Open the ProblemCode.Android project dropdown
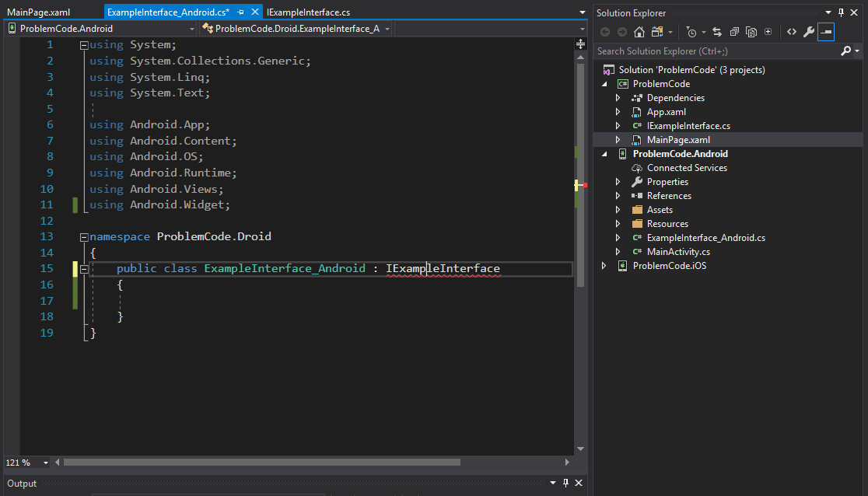This screenshot has height=496, width=868. 192,29
